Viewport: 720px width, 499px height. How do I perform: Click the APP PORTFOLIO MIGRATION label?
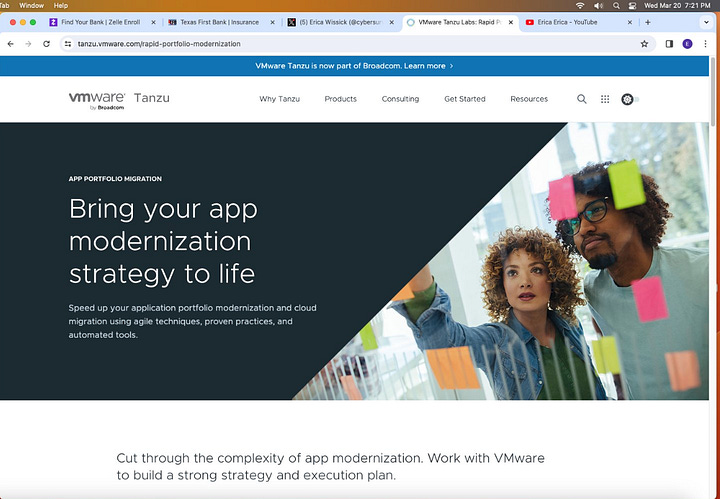click(115, 179)
